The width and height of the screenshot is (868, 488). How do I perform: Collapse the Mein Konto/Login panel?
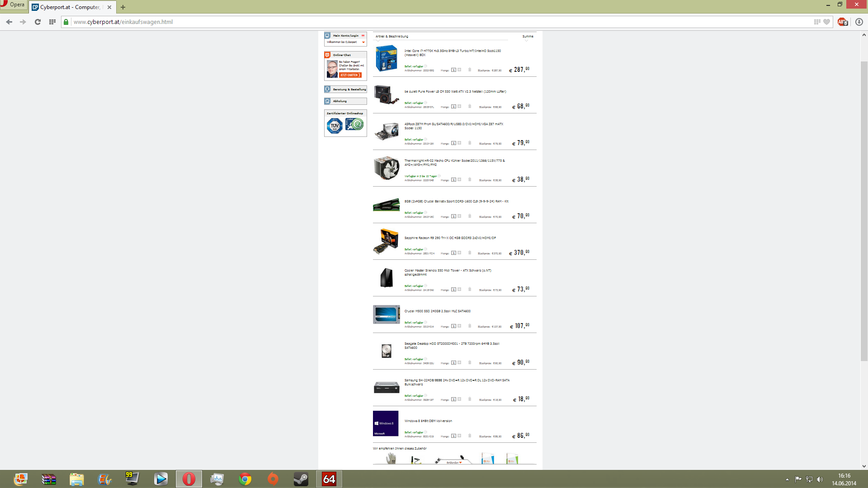click(363, 36)
